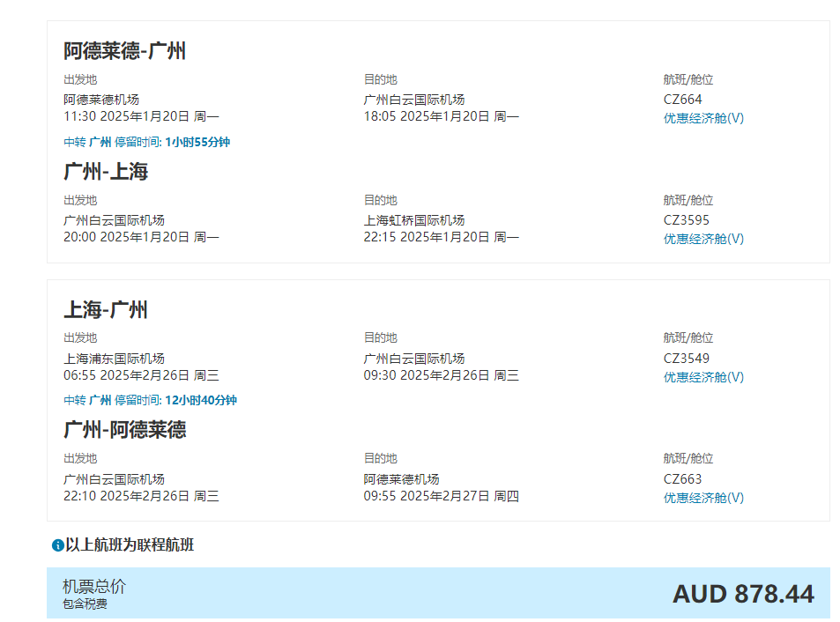Select the 阿德莱德-广州 segment heading
840x622 pixels.
tap(124, 51)
